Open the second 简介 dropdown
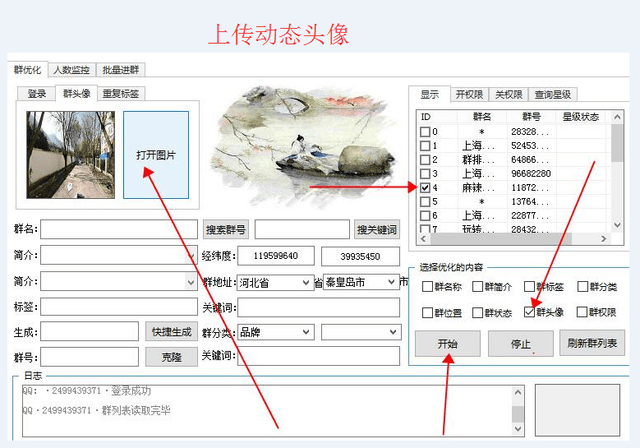 pos(191,282)
